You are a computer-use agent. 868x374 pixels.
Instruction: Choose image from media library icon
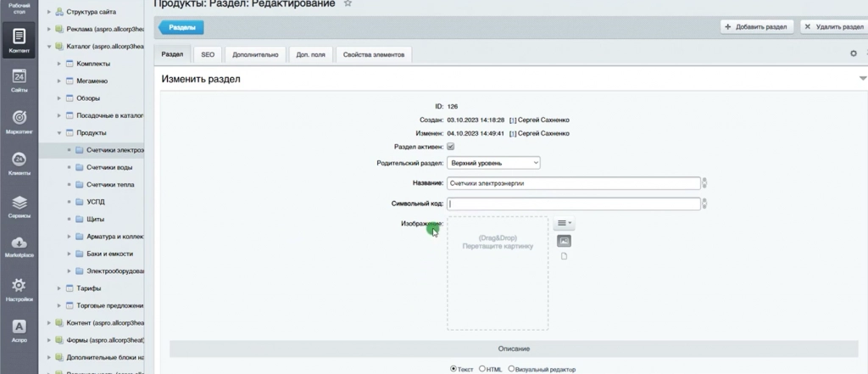(564, 241)
